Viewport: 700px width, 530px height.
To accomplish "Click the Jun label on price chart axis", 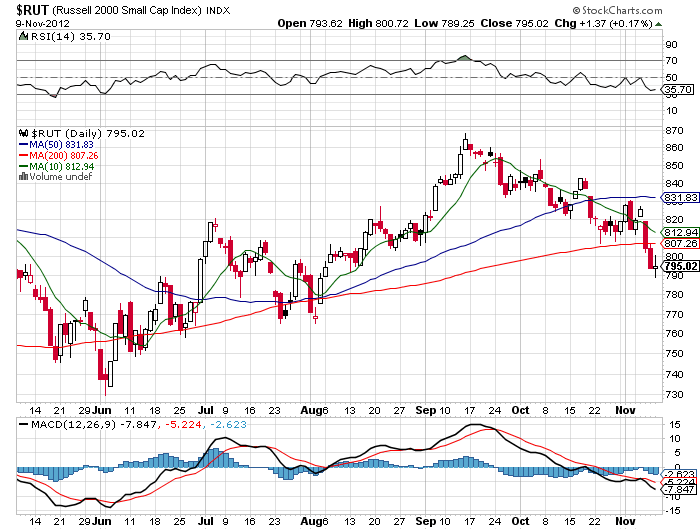I will [102, 410].
